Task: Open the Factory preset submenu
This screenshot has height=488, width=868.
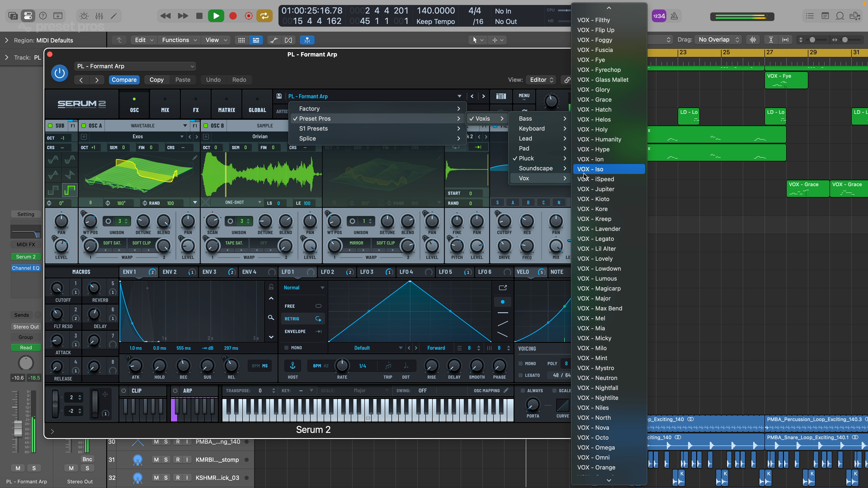Action: click(377, 108)
